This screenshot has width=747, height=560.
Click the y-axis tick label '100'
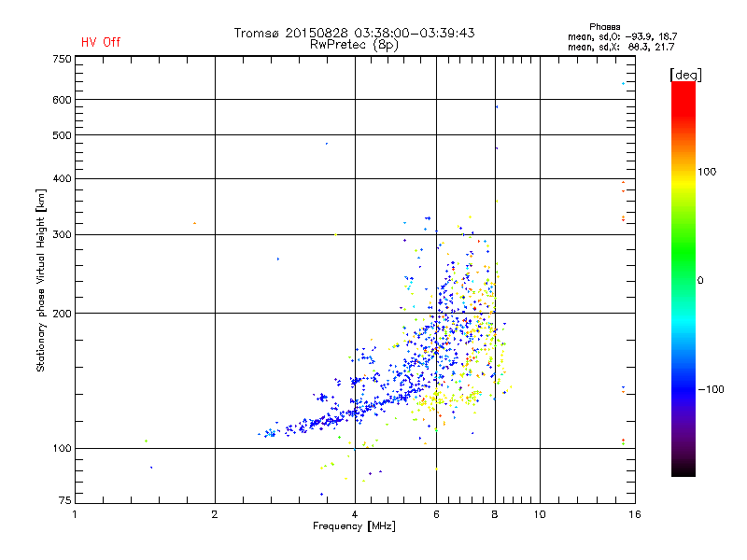tap(62, 449)
